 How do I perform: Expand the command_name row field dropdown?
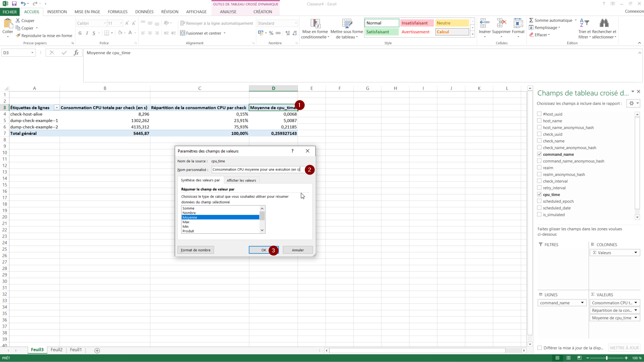pos(582,303)
